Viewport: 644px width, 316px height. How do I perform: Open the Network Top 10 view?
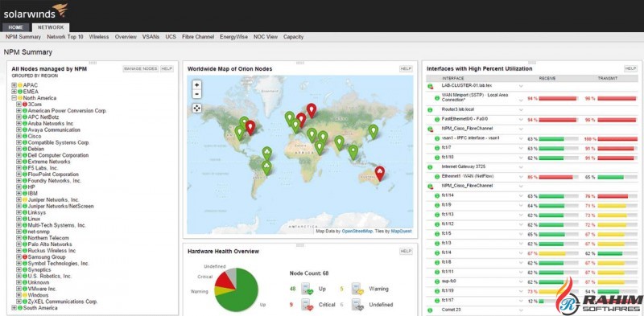tap(65, 37)
